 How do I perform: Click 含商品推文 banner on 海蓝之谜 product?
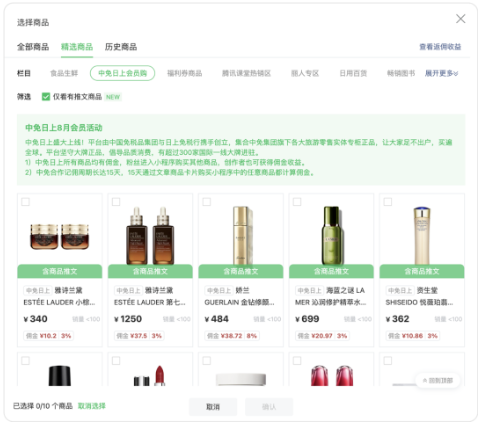331,271
